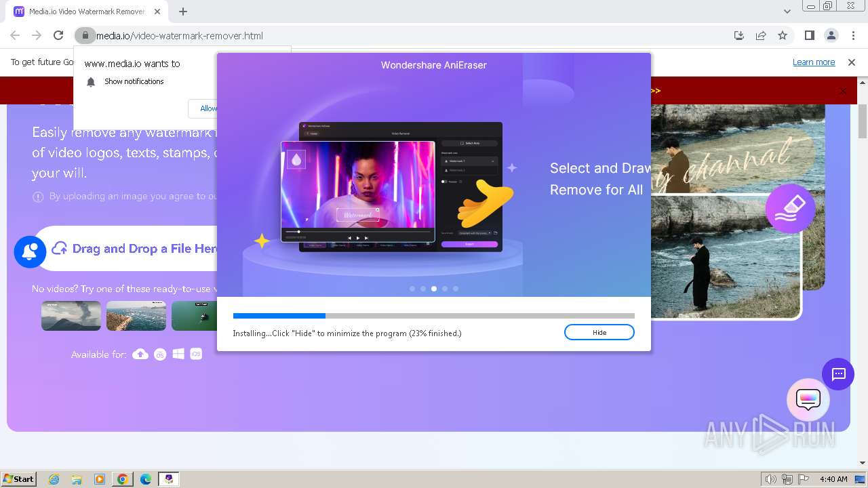Image resolution: width=868 pixels, height=488 pixels.
Task: Open Windows Media Player from taskbar
Action: coord(100,479)
